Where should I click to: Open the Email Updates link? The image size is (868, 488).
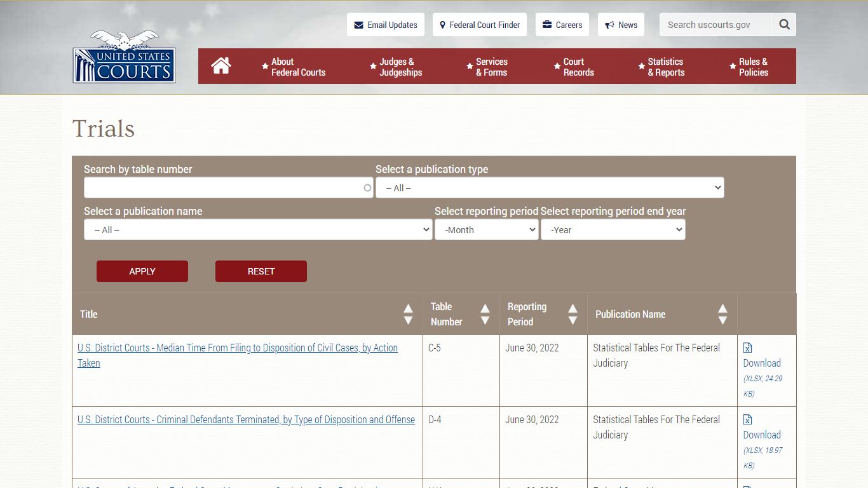pyautogui.click(x=386, y=25)
